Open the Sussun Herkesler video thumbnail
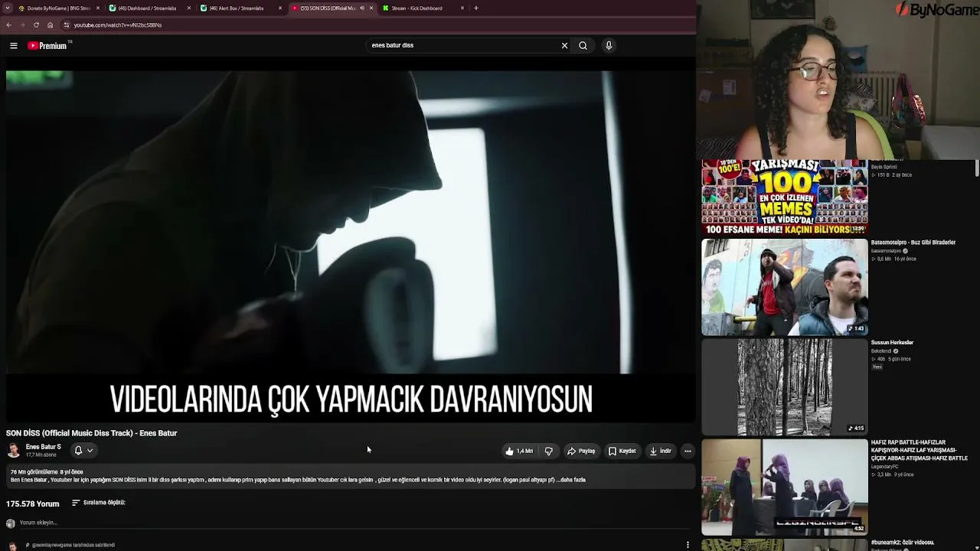 (785, 387)
